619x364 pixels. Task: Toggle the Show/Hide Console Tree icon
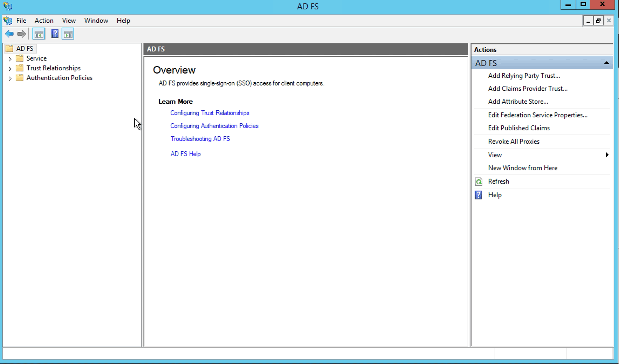[39, 34]
